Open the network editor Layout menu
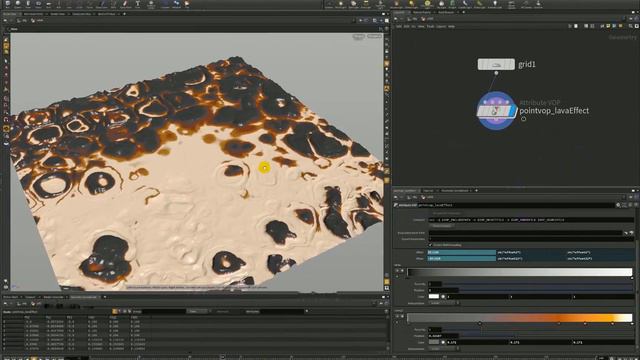640x360 pixels. point(441,27)
